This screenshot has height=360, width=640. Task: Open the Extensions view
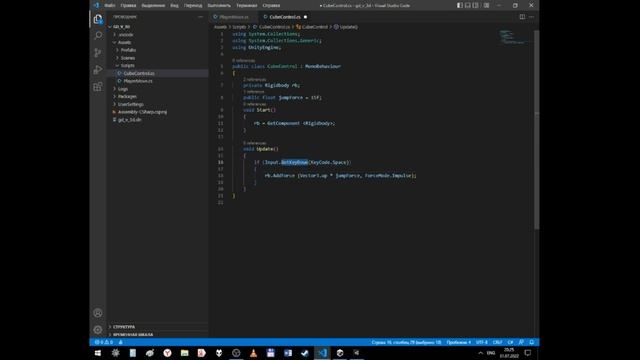[98, 87]
